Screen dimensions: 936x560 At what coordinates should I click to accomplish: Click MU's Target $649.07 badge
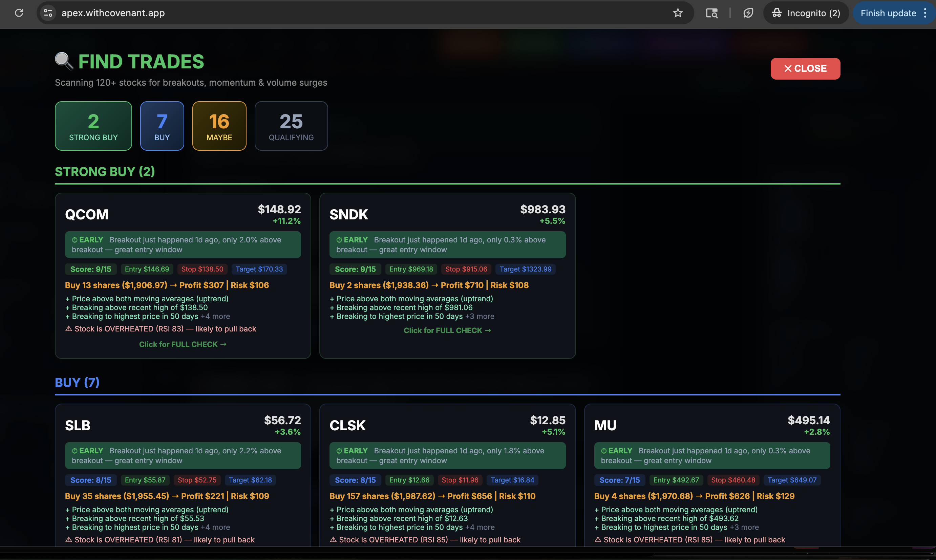pos(792,480)
